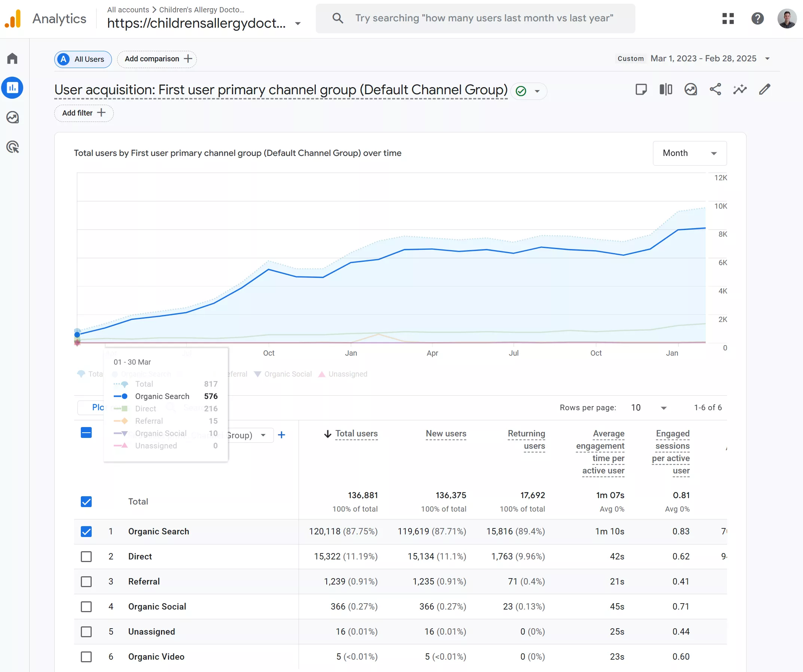The image size is (803, 672).
Task: Click the Add filter button
Action: tap(83, 113)
